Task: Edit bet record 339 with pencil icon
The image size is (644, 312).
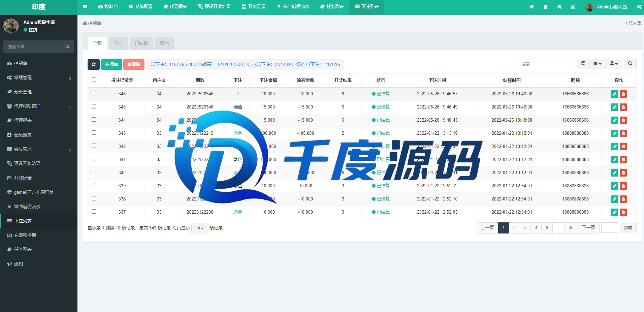Action: tap(615, 186)
